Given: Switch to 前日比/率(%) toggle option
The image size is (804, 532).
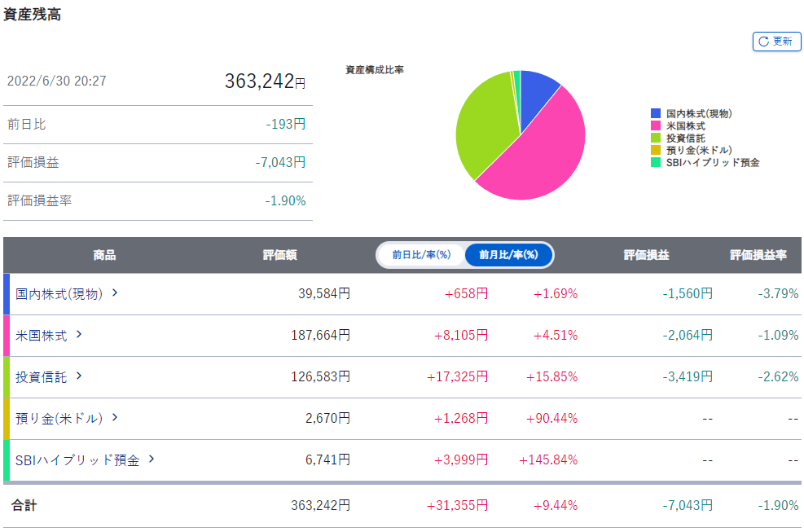Looking at the screenshot, I should (x=421, y=255).
